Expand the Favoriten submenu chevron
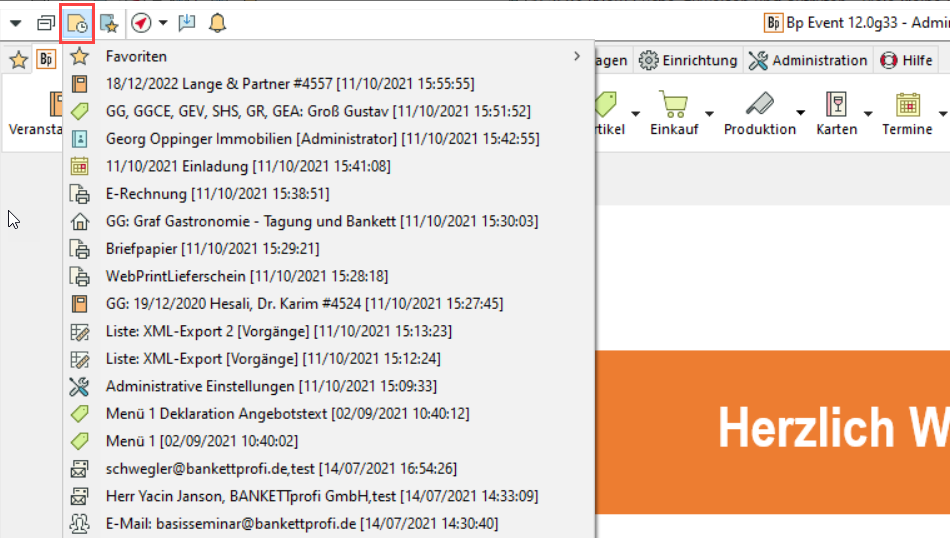 [577, 57]
